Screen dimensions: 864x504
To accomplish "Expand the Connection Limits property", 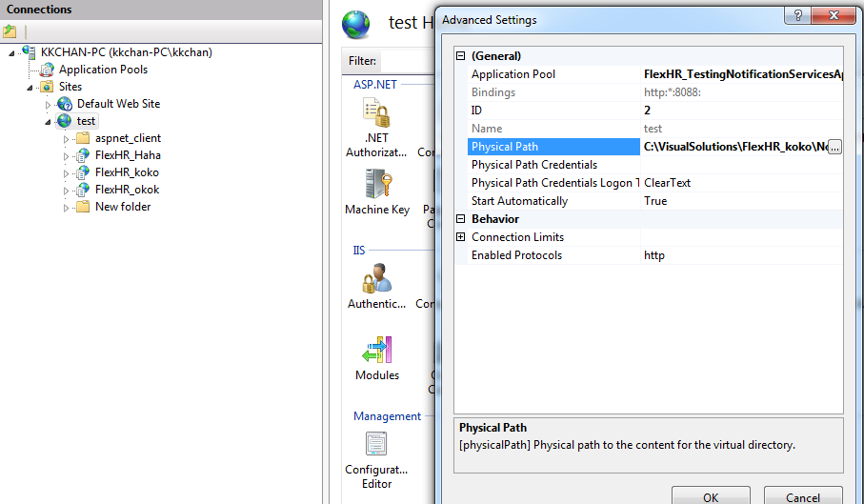I will tap(461, 237).
